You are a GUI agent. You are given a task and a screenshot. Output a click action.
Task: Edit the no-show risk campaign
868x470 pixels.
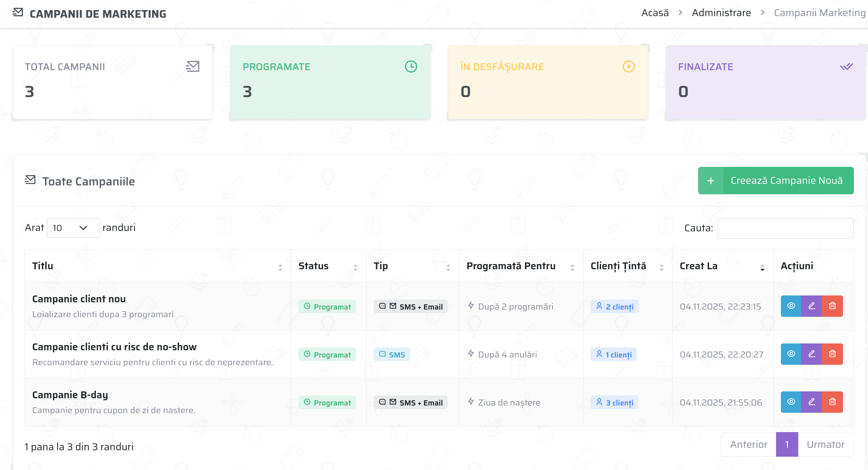pyautogui.click(x=812, y=354)
